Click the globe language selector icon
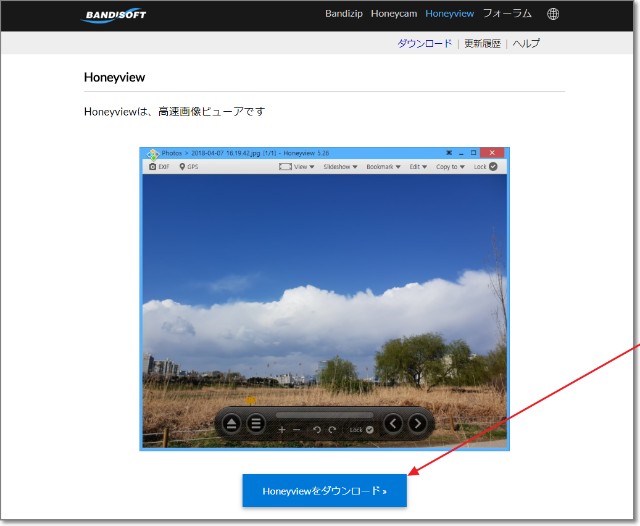This screenshot has width=640, height=526. click(x=553, y=14)
